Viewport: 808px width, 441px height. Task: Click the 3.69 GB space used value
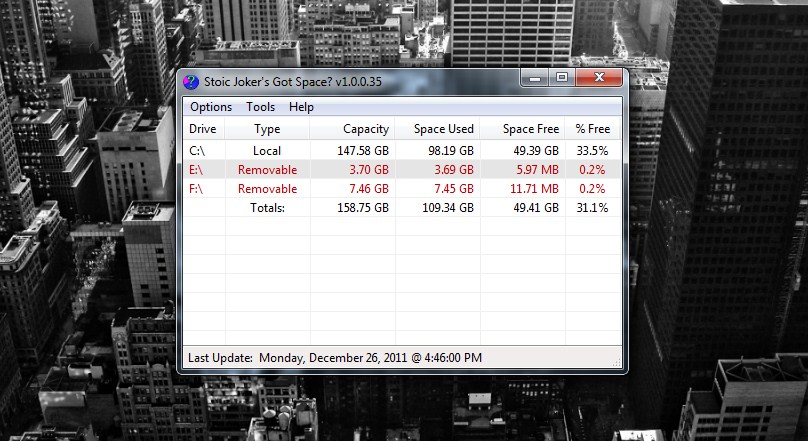pos(454,169)
